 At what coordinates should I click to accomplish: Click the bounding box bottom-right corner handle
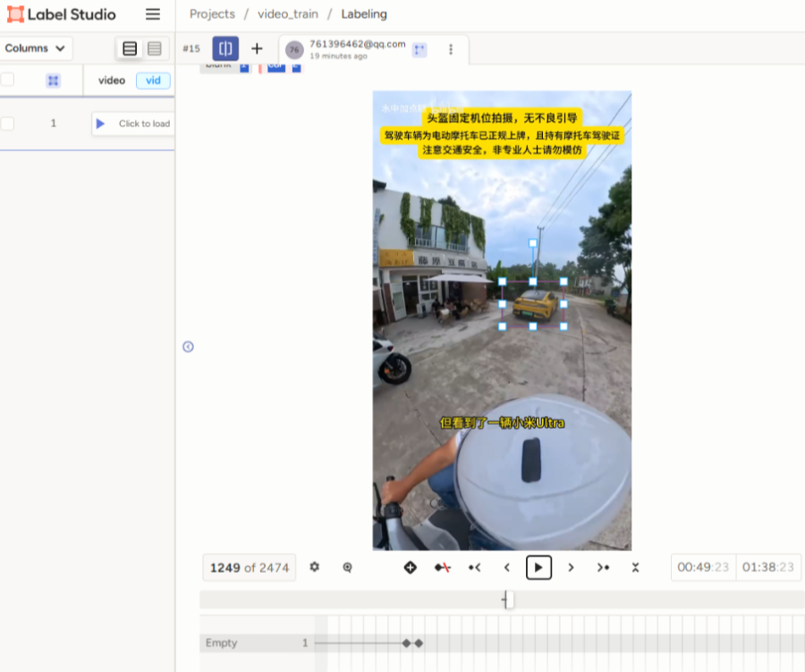(563, 327)
